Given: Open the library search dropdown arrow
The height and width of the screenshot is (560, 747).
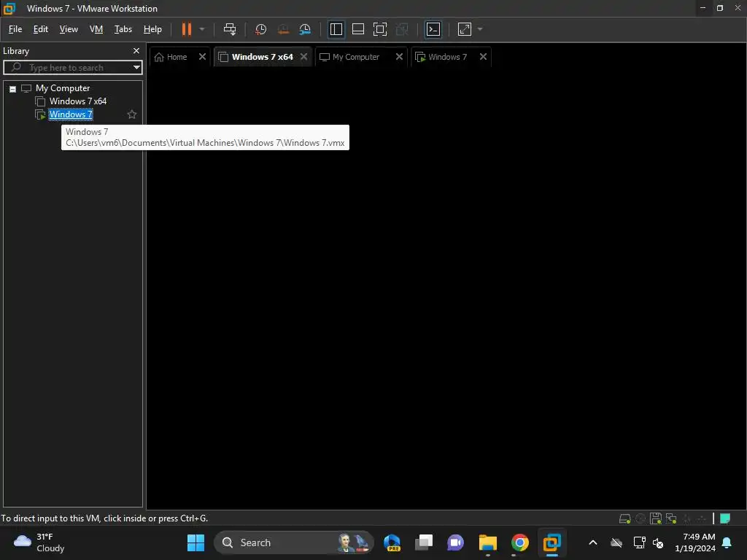Looking at the screenshot, I should (x=136, y=68).
